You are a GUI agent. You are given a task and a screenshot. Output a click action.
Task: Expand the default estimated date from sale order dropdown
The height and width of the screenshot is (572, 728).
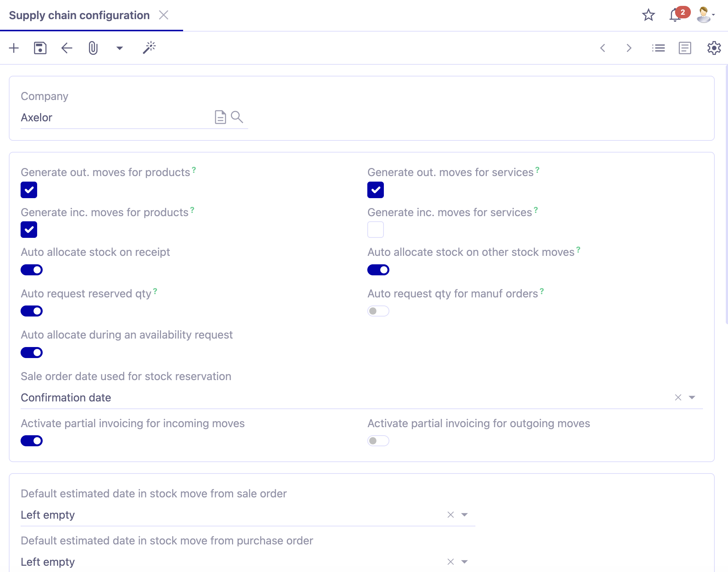coord(464,515)
